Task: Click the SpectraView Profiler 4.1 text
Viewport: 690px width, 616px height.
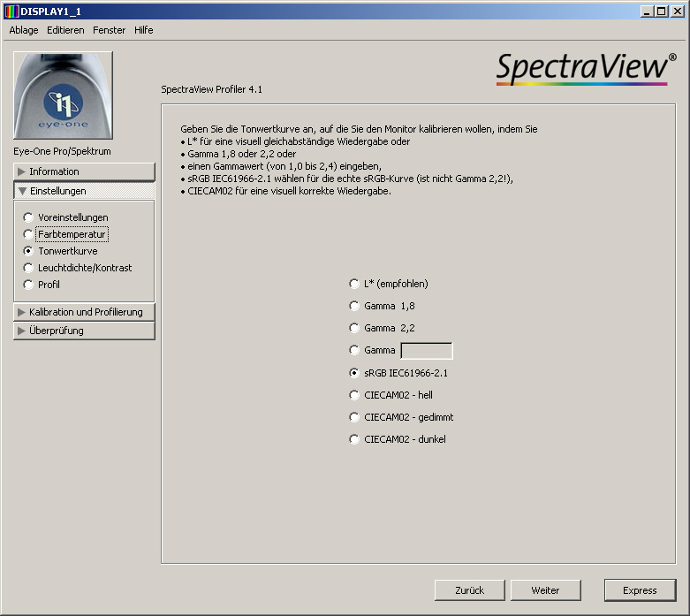Action: click(211, 89)
